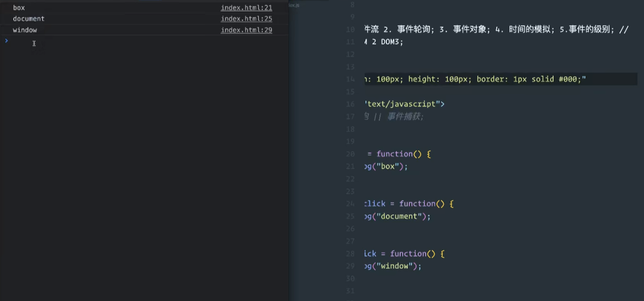
Task: Click the 事件轮询 text on line 10
Action: point(415,29)
